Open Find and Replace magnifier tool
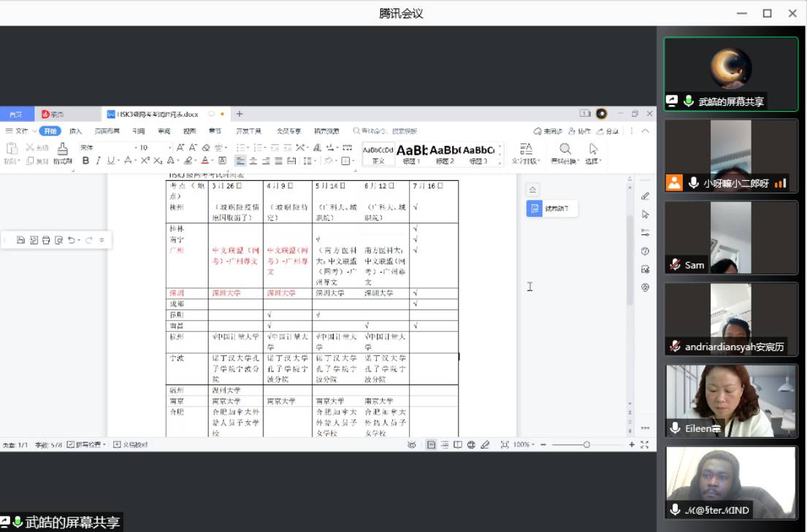 click(565, 149)
